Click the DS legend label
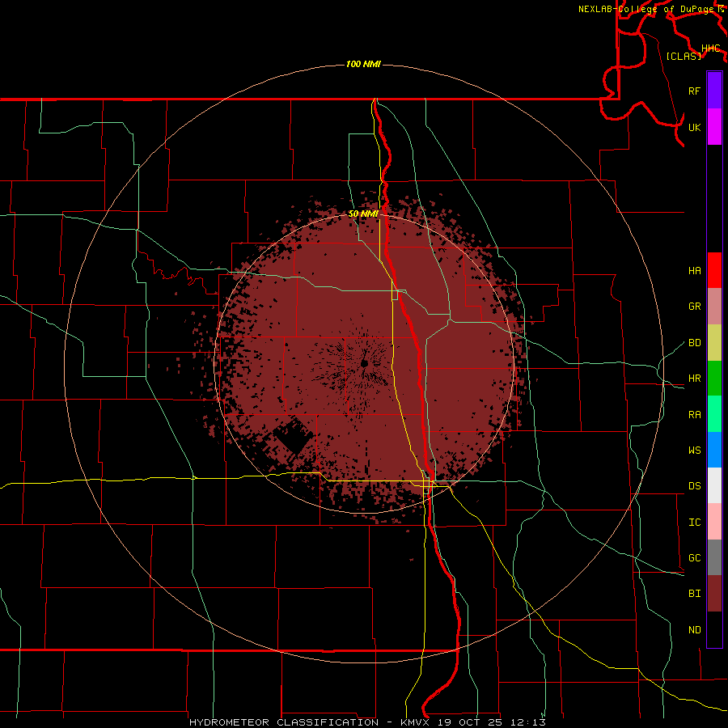This screenshot has width=728, height=728. (694, 485)
